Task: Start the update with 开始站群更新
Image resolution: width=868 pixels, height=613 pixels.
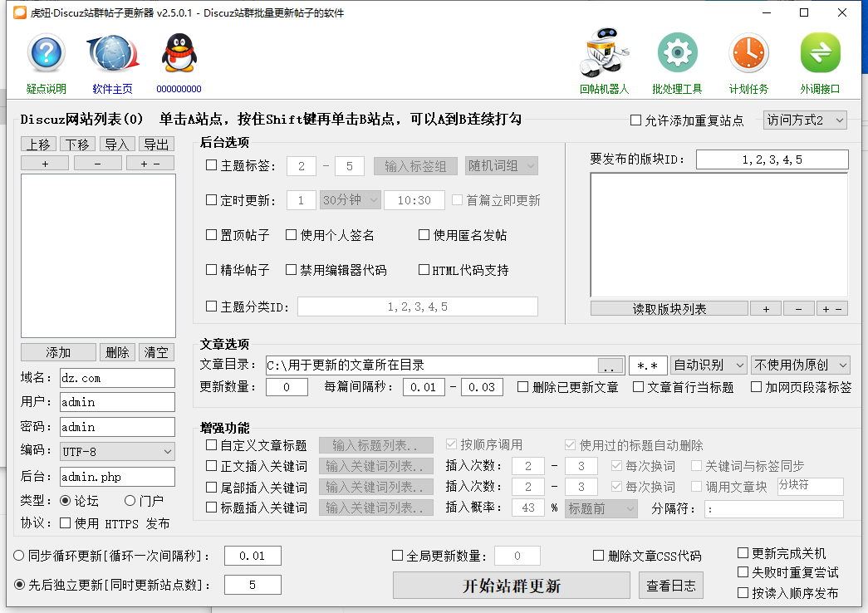Action: [x=512, y=586]
